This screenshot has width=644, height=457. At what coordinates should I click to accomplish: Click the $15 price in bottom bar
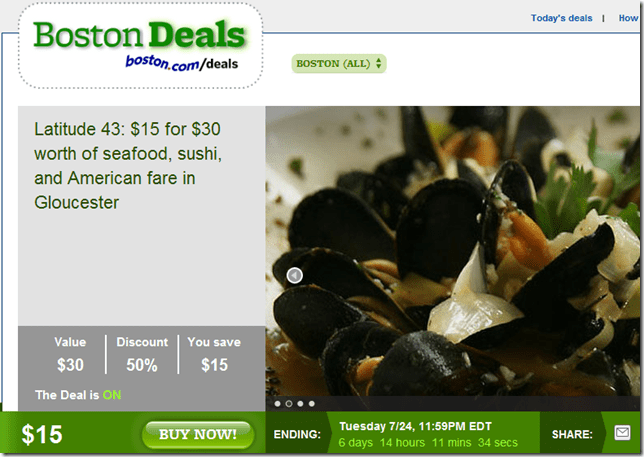click(41, 434)
